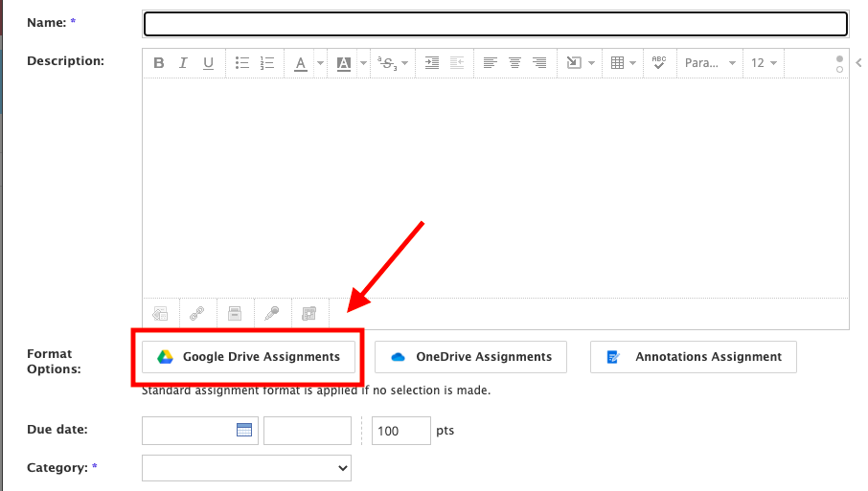Screen dimensions: 868x491
Task: Click the points field showing 100
Action: tap(401, 431)
